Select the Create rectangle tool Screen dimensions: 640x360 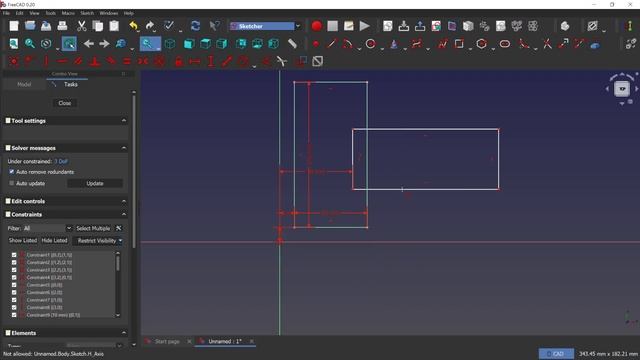point(459,44)
